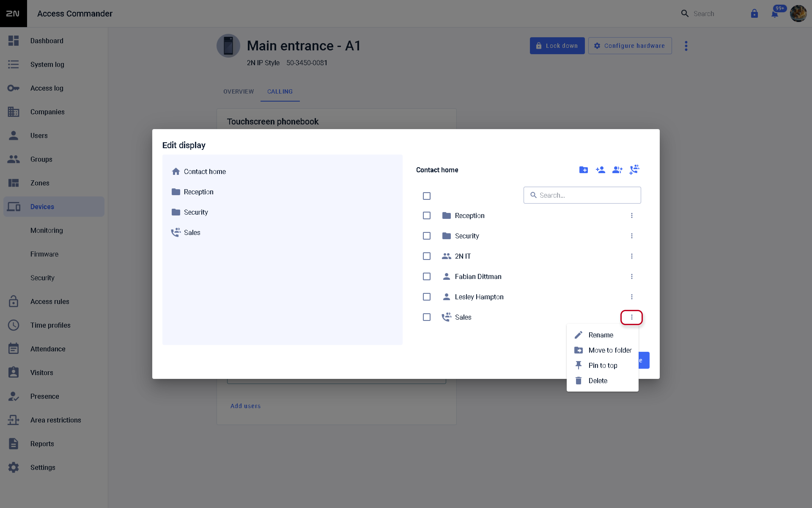Click the notifications bell icon
The width and height of the screenshot is (812, 508).
[x=775, y=14]
